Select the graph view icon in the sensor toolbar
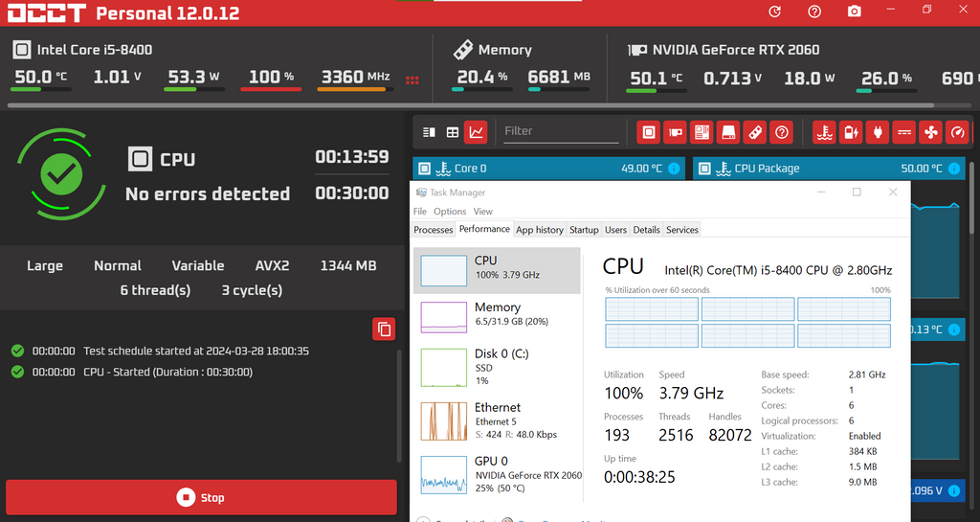 click(x=477, y=132)
